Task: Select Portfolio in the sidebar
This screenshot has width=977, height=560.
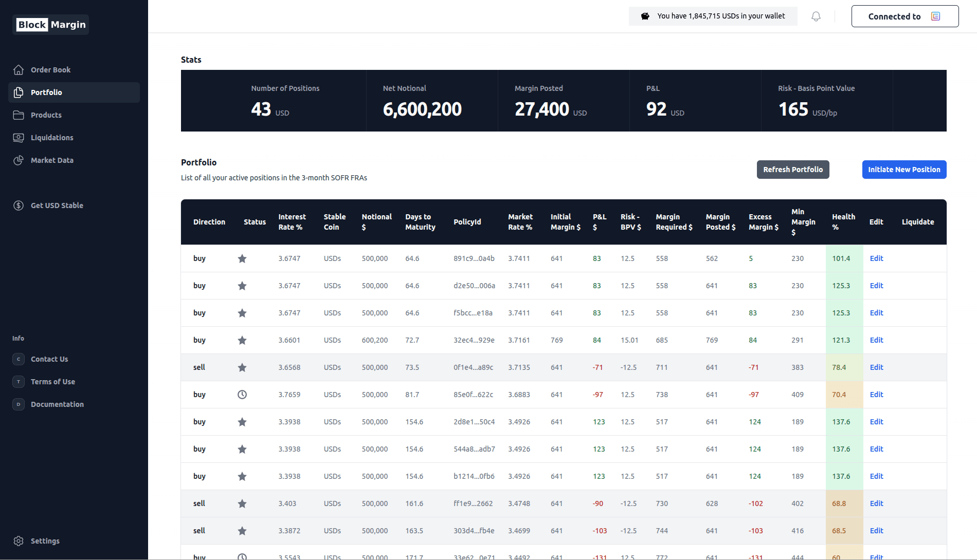Action: point(46,92)
